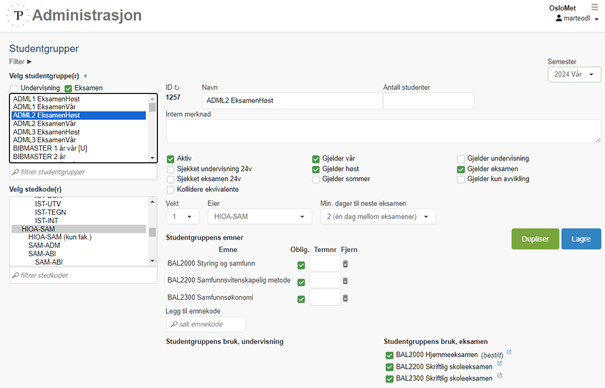The width and height of the screenshot is (605, 388).
Task: Open the marteodl user menu
Action: pos(577,18)
